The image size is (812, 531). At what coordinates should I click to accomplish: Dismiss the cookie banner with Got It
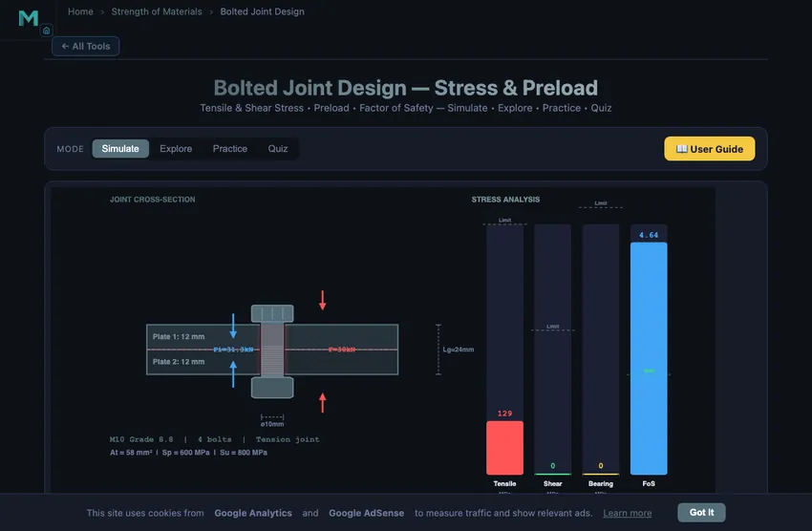pos(701,512)
